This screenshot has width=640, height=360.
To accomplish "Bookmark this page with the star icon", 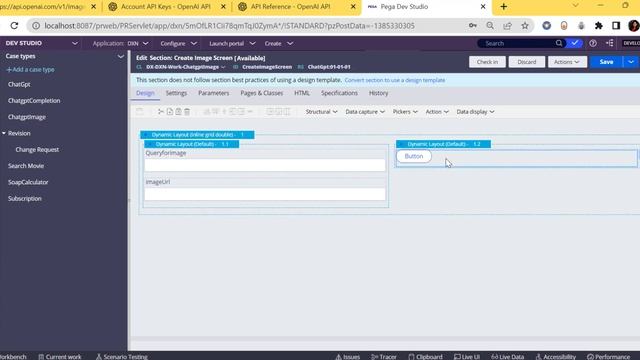I will (x=525, y=26).
